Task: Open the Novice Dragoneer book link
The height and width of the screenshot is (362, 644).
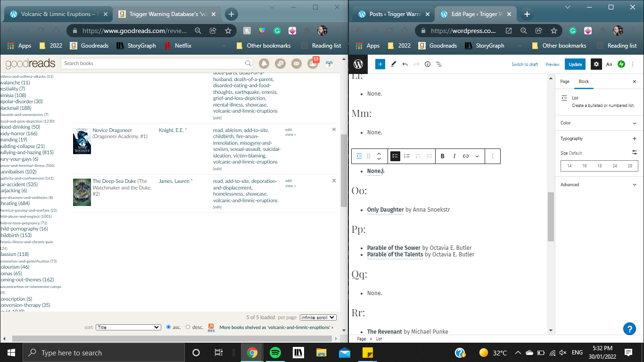Action: 112,130
